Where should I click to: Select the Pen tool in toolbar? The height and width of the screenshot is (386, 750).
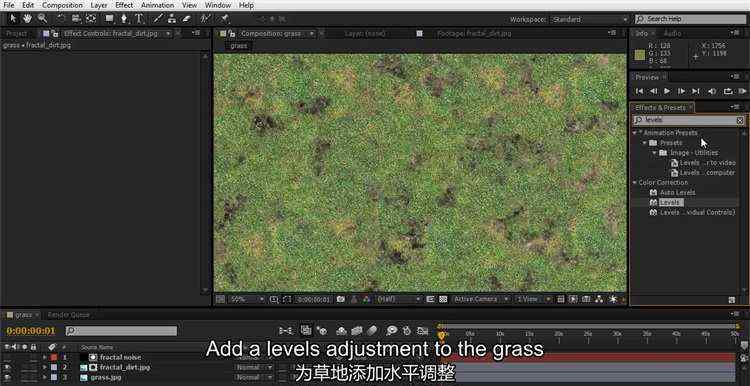(x=124, y=19)
